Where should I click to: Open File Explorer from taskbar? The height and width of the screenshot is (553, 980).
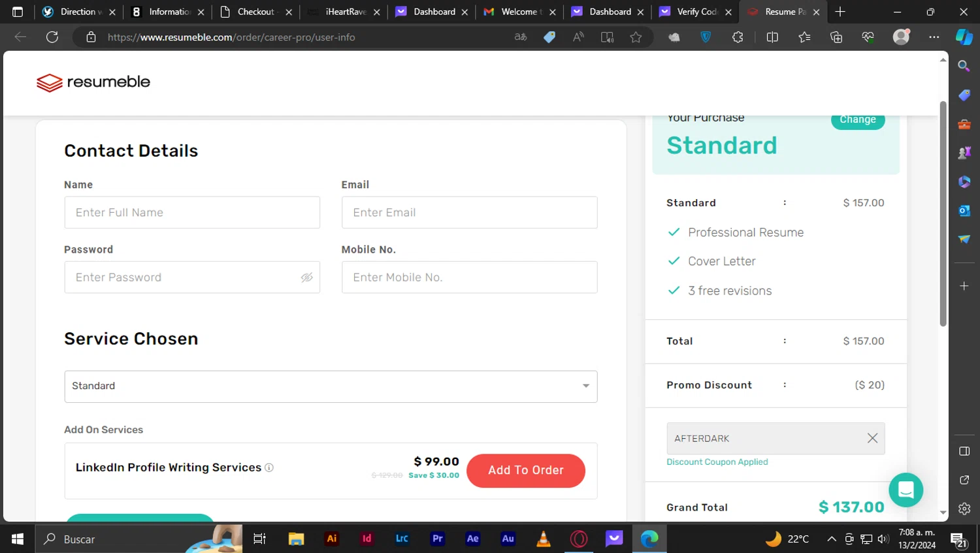pos(296,539)
